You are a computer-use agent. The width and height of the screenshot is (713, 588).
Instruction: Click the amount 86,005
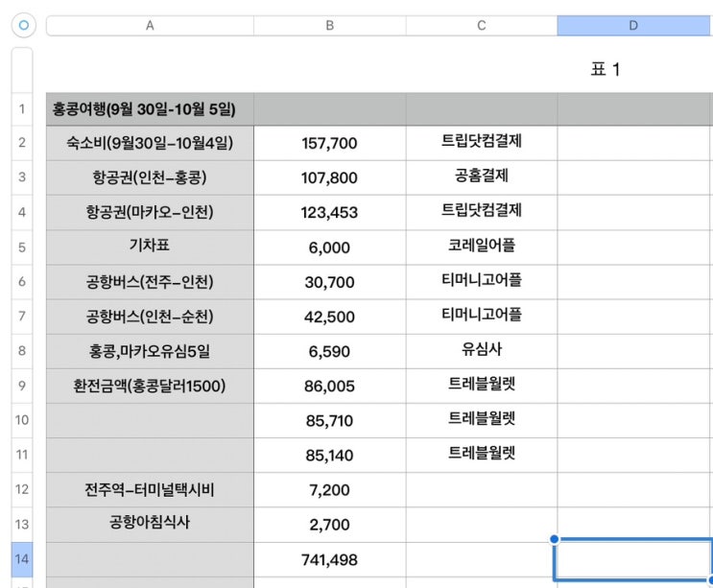coord(330,386)
